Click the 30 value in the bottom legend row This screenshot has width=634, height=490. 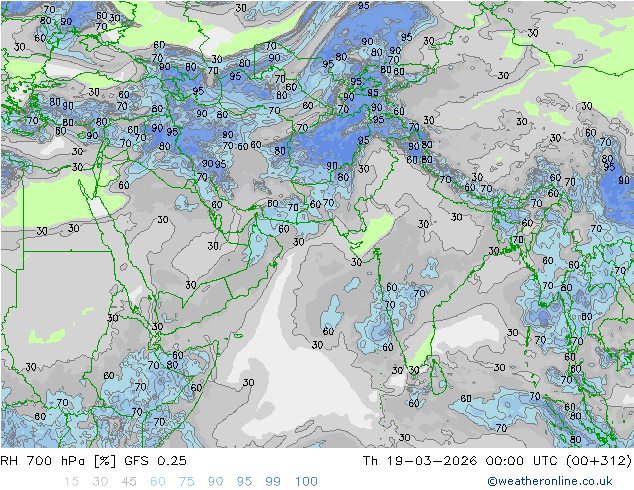tap(100, 482)
